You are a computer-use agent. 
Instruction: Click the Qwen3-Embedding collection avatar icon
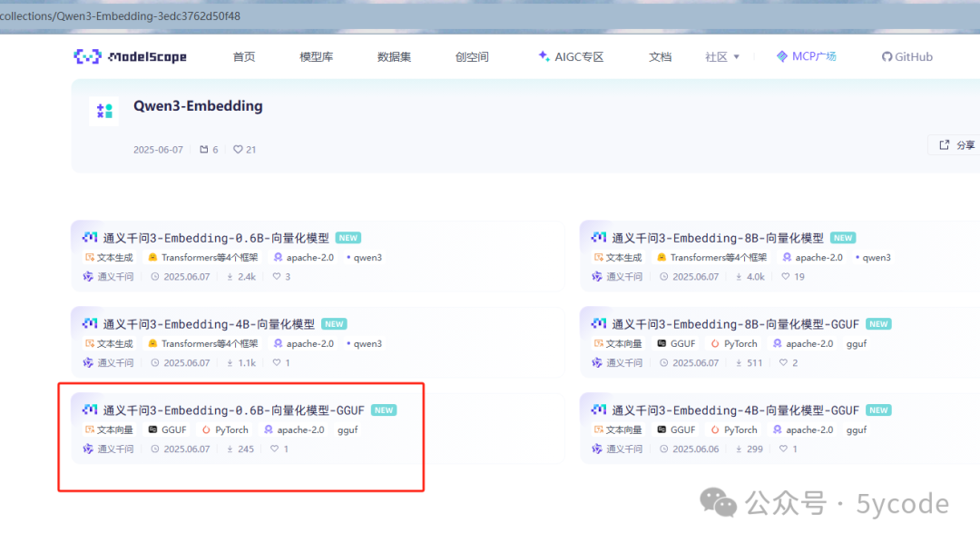(x=104, y=110)
